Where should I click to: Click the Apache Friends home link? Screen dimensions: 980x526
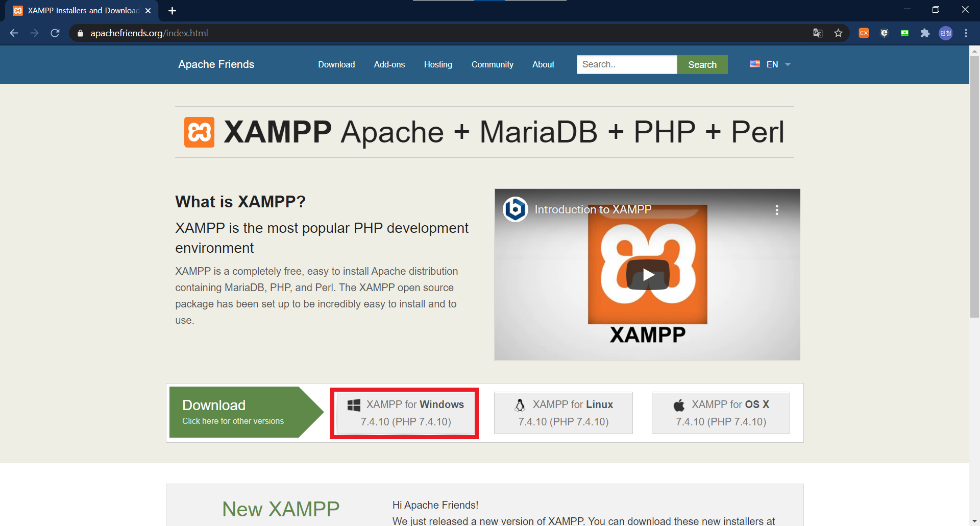[x=216, y=64]
